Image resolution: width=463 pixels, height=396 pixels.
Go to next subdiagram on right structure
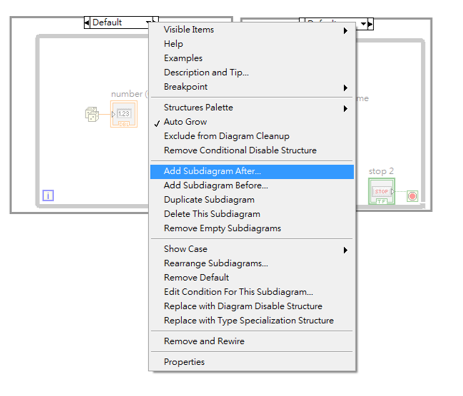coord(370,24)
